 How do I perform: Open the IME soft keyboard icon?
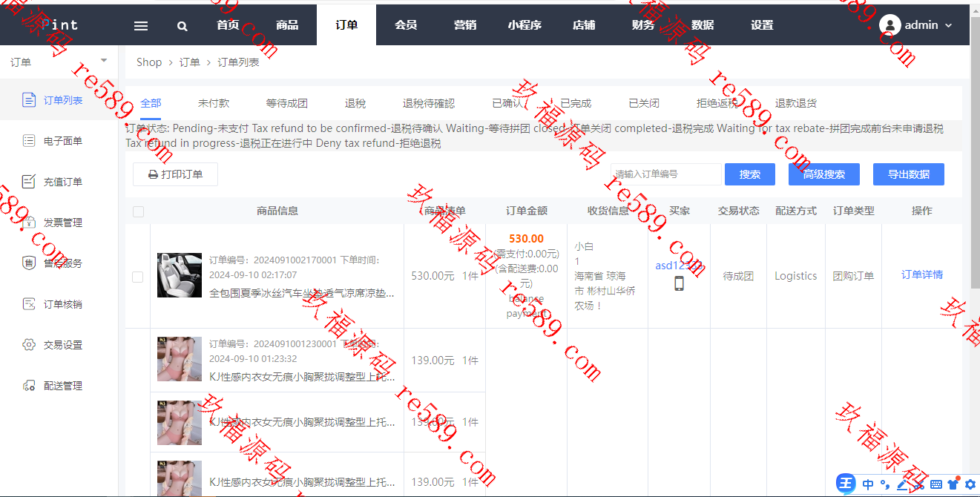click(x=936, y=485)
